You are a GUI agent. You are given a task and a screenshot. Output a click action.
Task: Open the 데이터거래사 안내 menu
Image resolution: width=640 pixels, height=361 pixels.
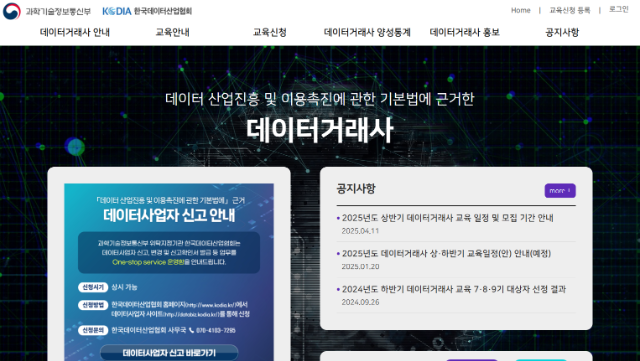(75, 32)
